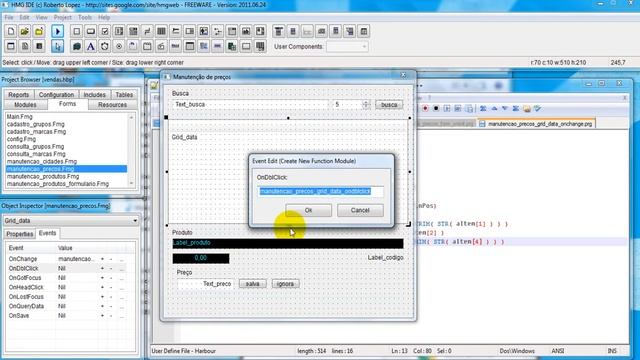The image size is (640, 360).
Task: Select the OnHeadClick event row
Action: (67, 287)
